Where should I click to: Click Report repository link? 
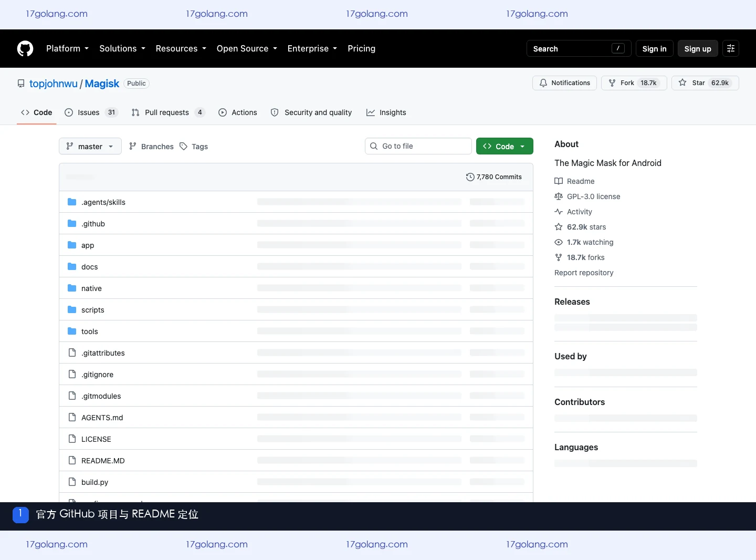click(584, 273)
